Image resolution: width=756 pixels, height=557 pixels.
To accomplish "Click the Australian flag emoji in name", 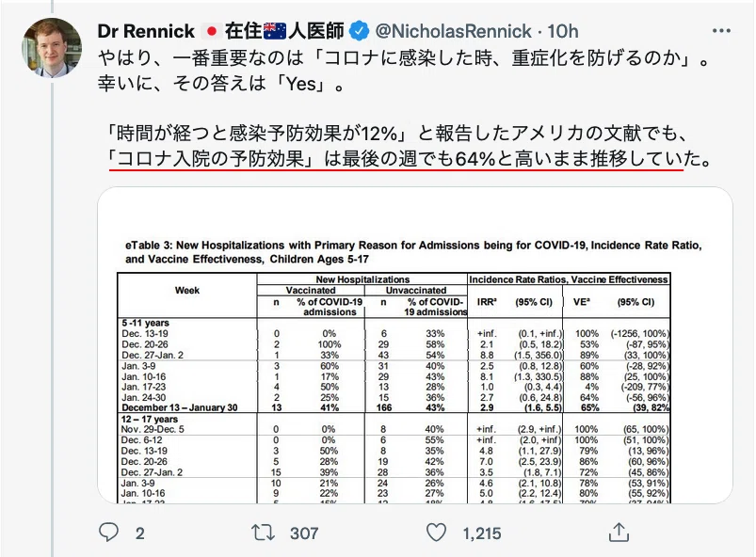I will [275, 31].
